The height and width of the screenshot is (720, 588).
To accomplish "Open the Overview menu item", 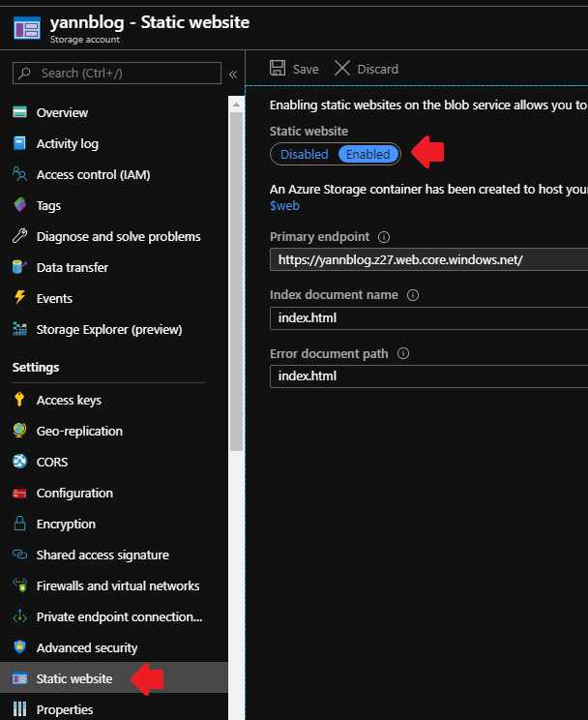I will point(62,112).
